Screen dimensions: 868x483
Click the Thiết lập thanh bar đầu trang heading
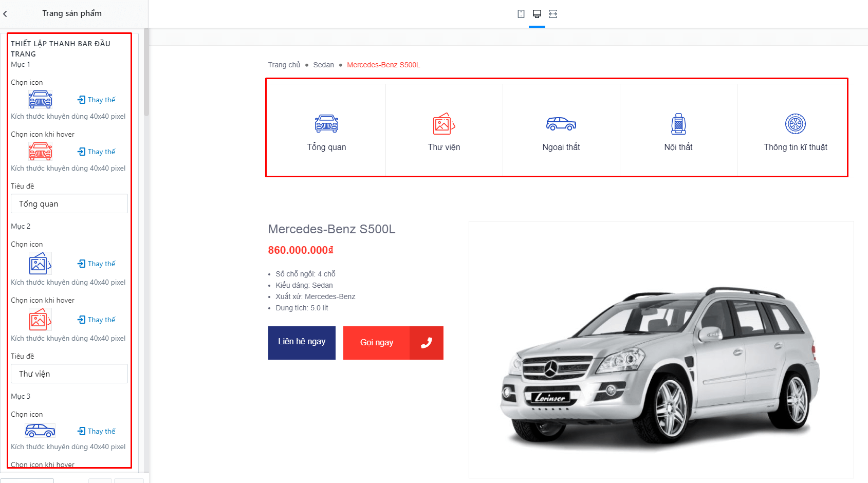click(61, 49)
